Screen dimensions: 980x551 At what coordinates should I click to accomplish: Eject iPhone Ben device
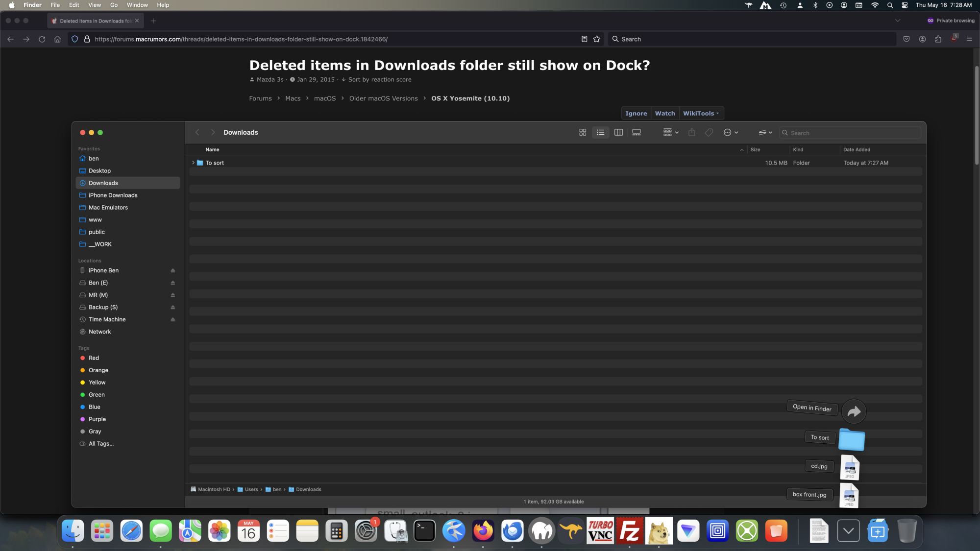pos(172,271)
